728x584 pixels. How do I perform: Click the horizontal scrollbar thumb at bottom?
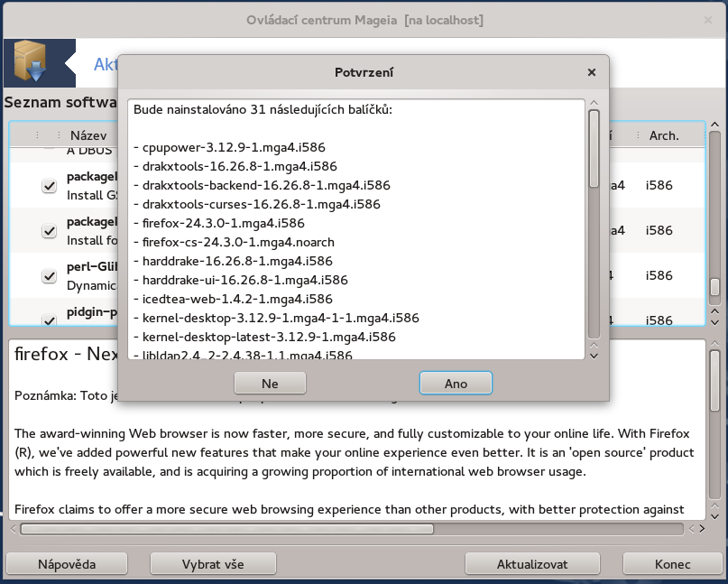[x=227, y=529]
